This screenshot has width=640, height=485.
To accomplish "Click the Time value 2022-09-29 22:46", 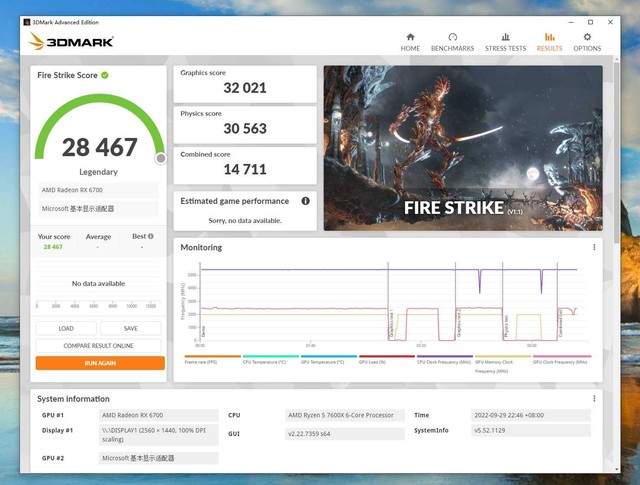I will tap(531, 415).
